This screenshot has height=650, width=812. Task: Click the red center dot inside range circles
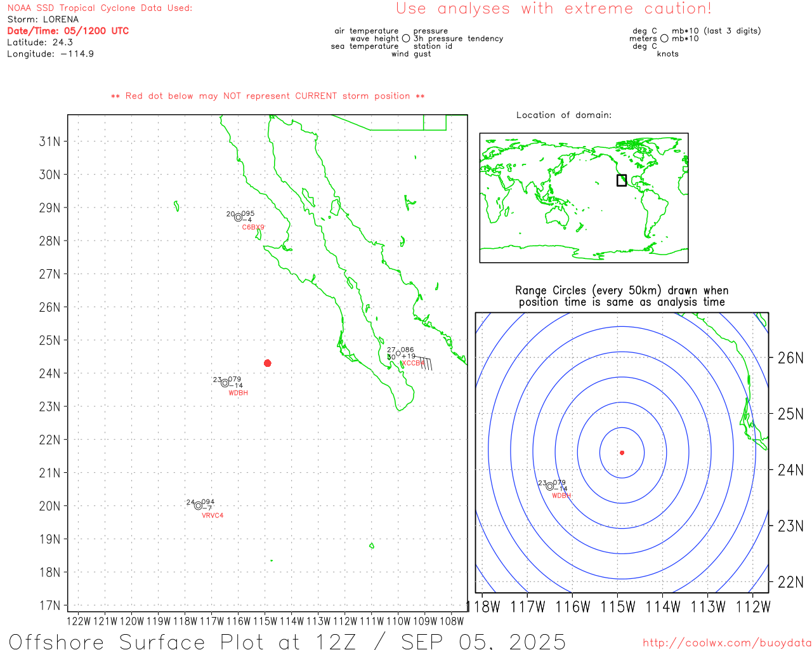click(x=622, y=453)
